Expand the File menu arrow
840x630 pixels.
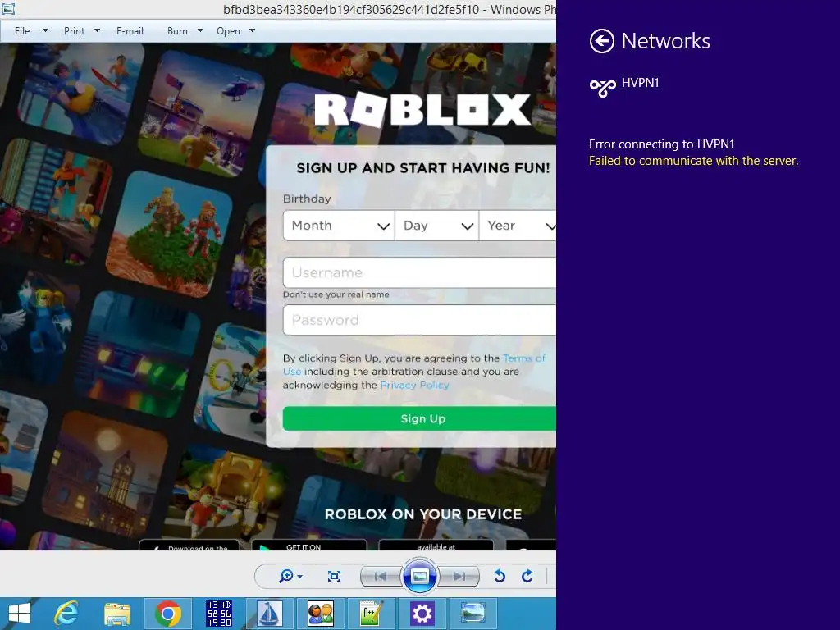[46, 30]
